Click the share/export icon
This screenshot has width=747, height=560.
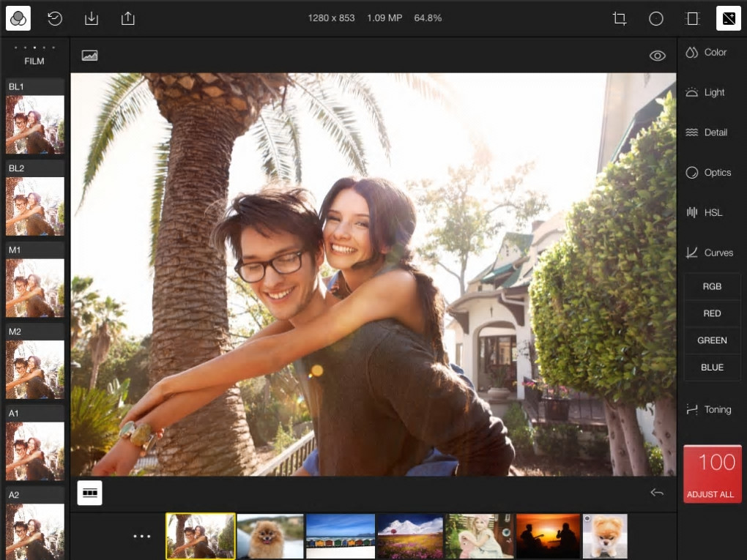[x=128, y=18]
